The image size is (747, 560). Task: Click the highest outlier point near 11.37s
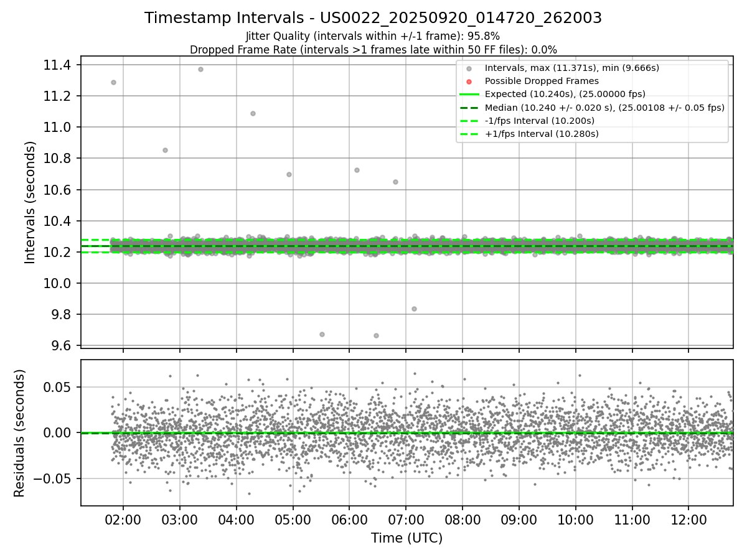coord(200,69)
